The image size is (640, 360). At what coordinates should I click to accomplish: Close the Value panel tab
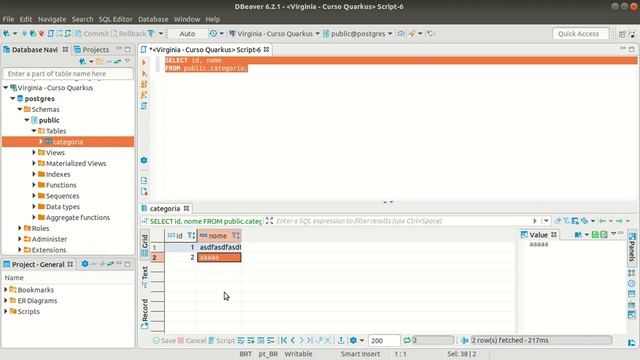pyautogui.click(x=554, y=235)
